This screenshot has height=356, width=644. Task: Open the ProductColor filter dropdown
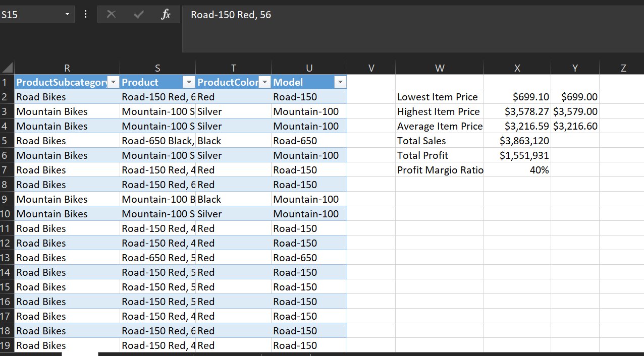tap(265, 82)
